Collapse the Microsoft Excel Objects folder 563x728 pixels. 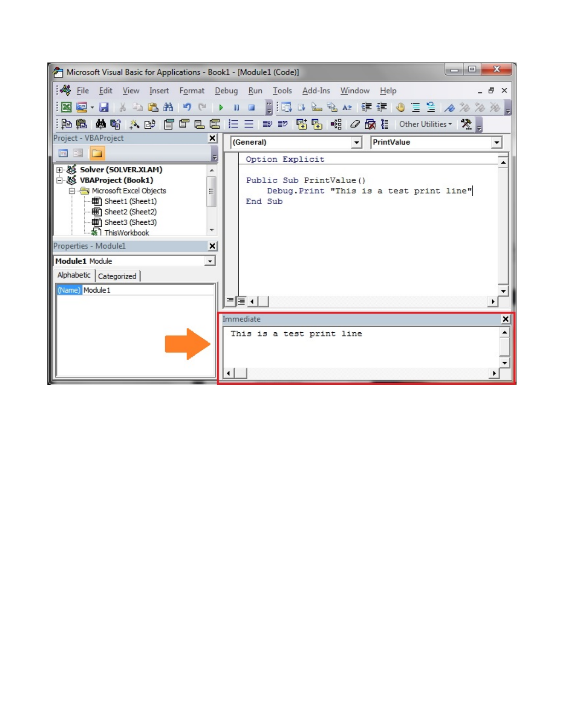coord(72,191)
